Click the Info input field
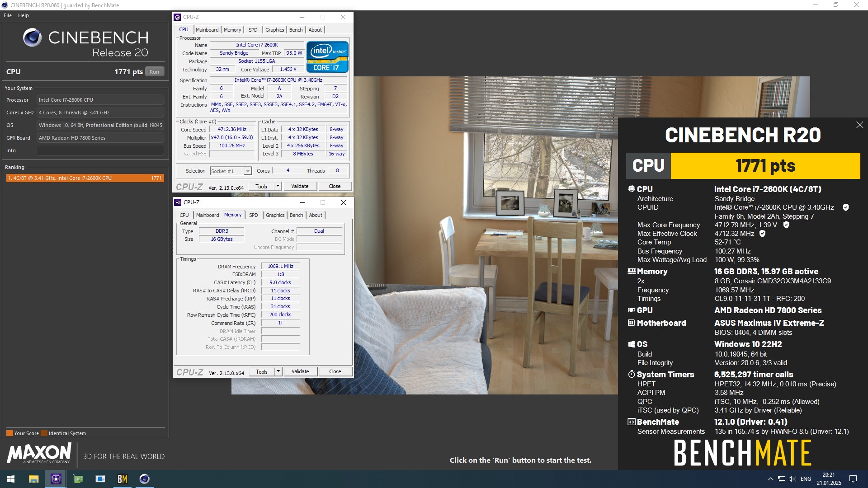 coord(100,150)
